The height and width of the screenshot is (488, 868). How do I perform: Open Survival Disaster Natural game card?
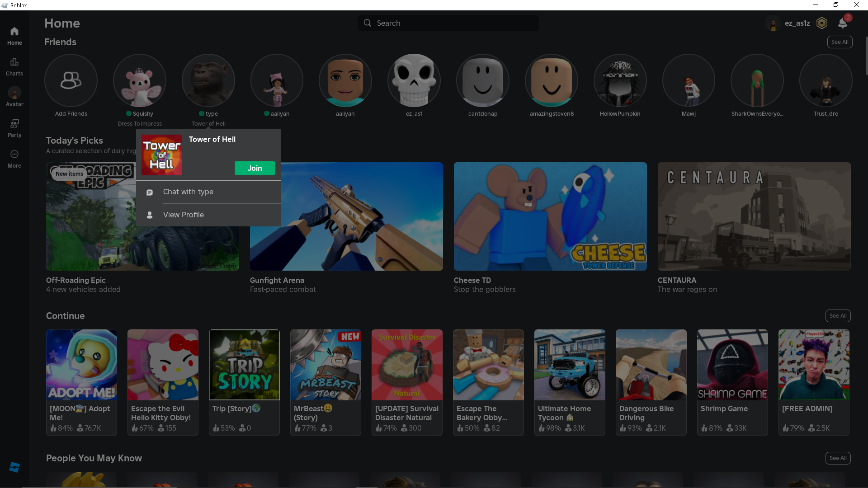click(x=407, y=383)
